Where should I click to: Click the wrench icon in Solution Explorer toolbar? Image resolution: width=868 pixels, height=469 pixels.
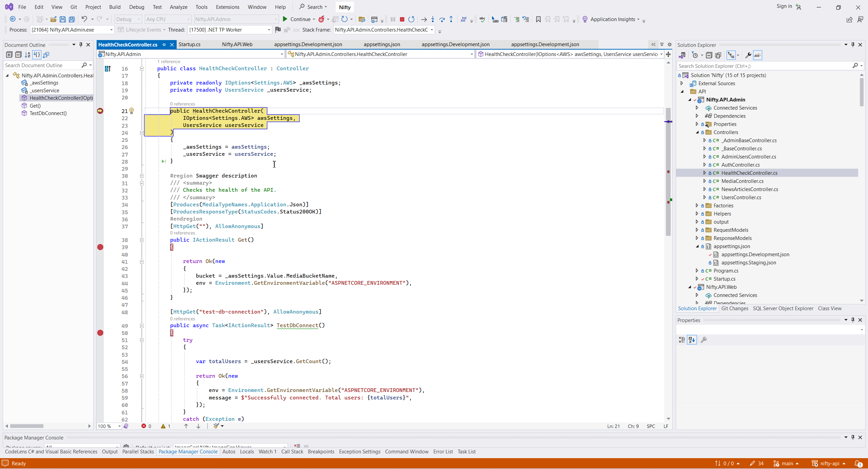point(748,55)
